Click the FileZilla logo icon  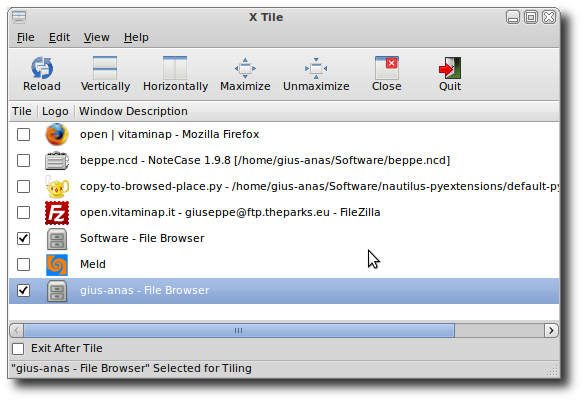pos(57,213)
